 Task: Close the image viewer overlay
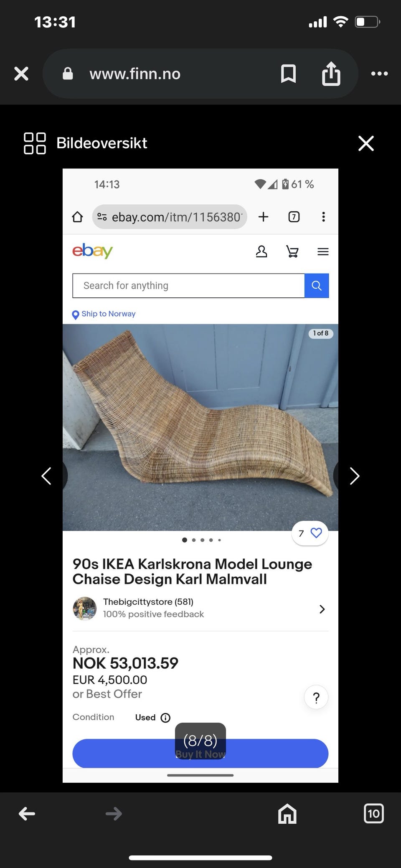click(366, 143)
